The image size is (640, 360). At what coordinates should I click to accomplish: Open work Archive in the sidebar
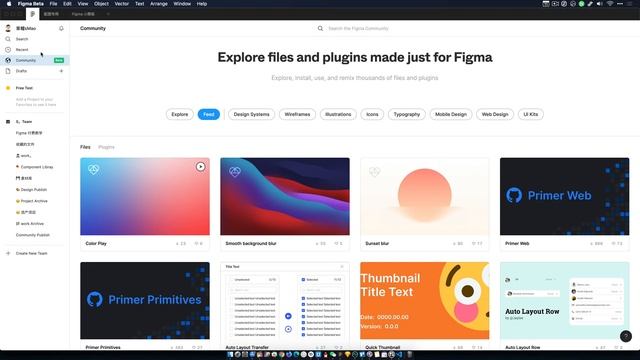coord(30,224)
